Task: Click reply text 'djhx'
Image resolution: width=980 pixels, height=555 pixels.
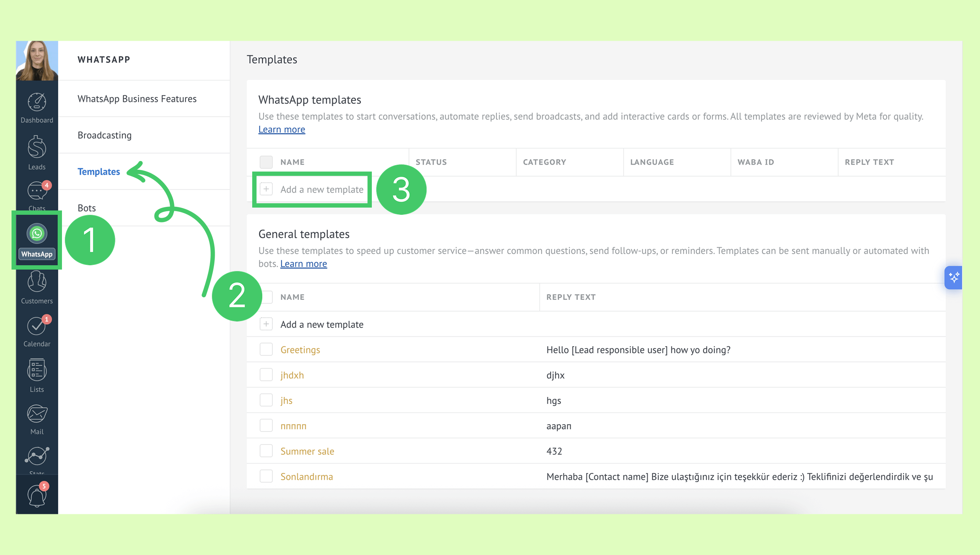Action: 555,375
